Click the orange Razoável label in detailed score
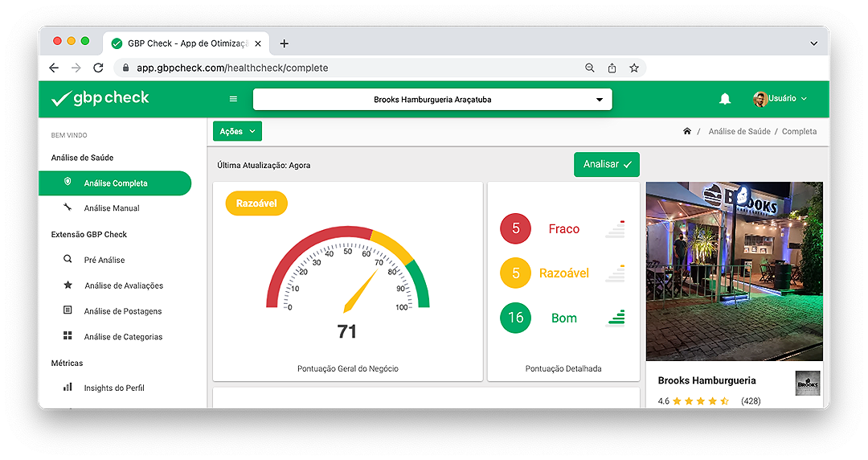The width and height of the screenshot is (868, 460). point(563,273)
